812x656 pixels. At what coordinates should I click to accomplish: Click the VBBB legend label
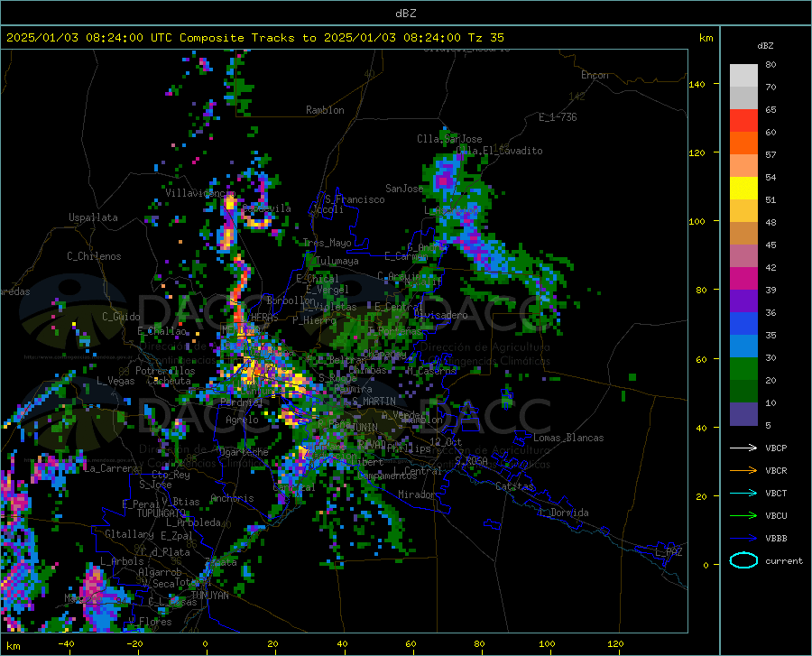[x=776, y=539]
